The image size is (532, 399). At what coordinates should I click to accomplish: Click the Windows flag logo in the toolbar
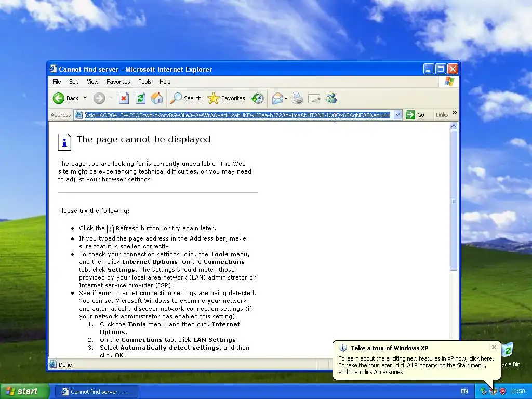[x=449, y=82]
